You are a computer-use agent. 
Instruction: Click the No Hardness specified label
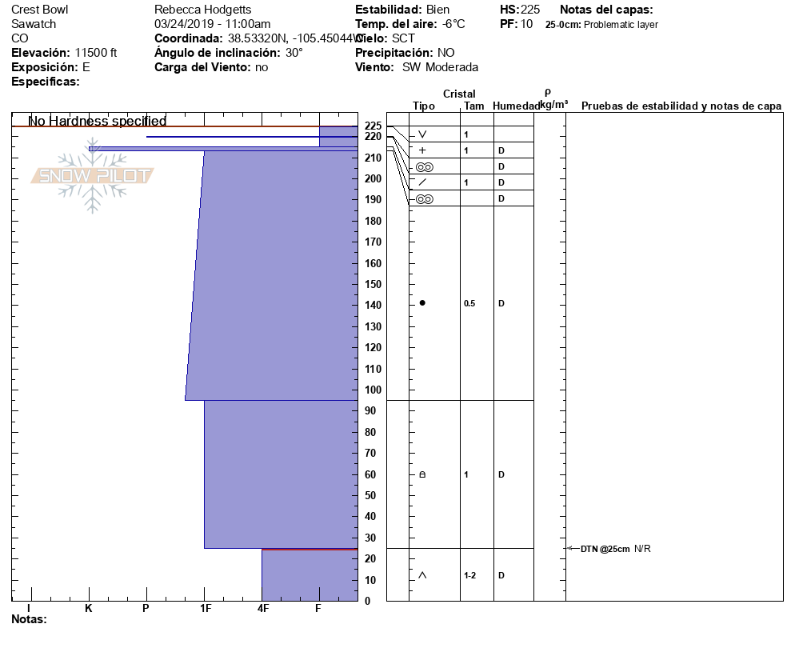[x=98, y=121]
